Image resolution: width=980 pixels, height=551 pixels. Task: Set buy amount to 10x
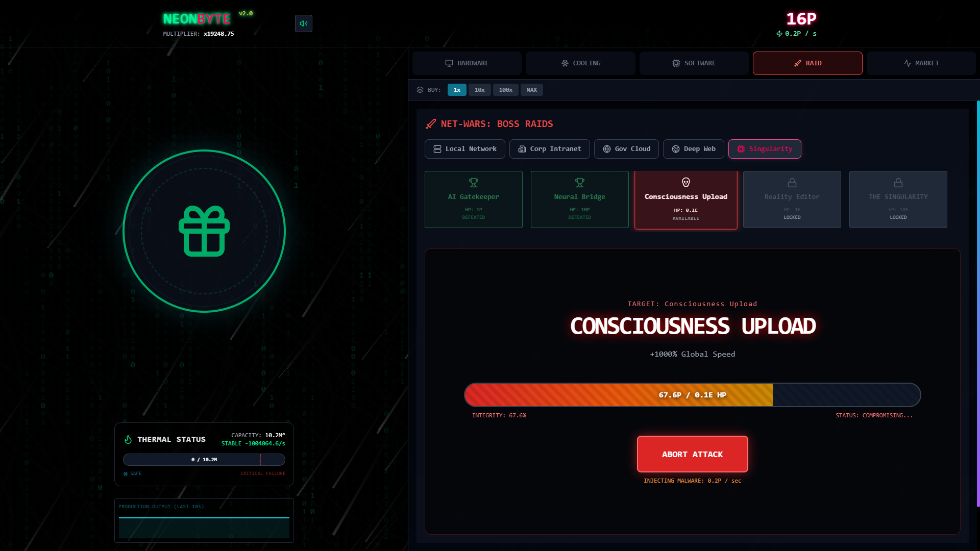tap(480, 90)
